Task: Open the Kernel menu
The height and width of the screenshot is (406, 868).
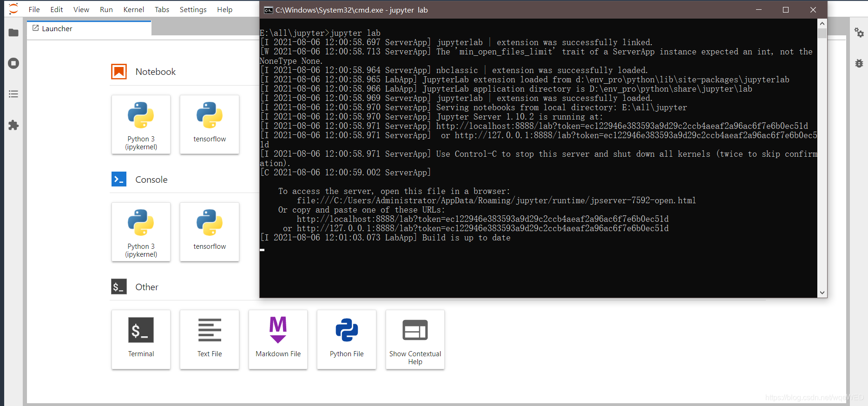Action: click(134, 9)
